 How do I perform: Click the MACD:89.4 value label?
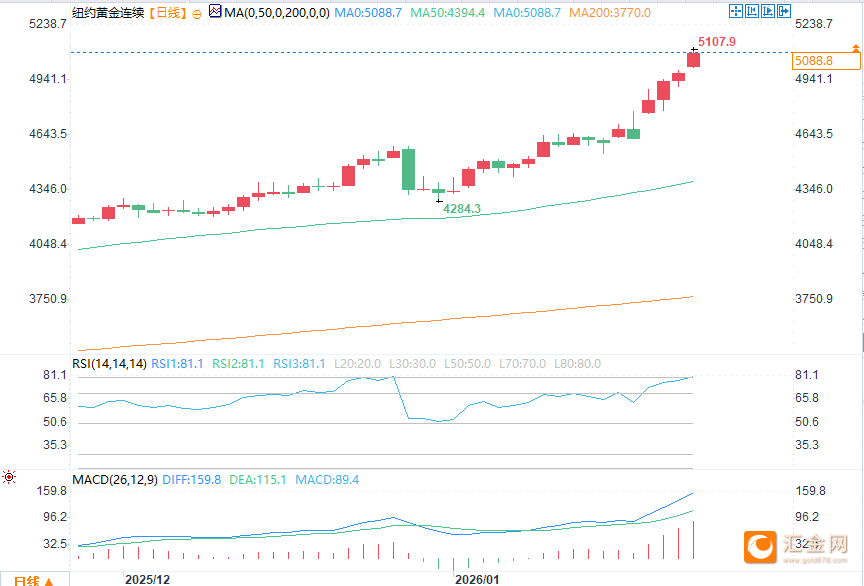327,480
